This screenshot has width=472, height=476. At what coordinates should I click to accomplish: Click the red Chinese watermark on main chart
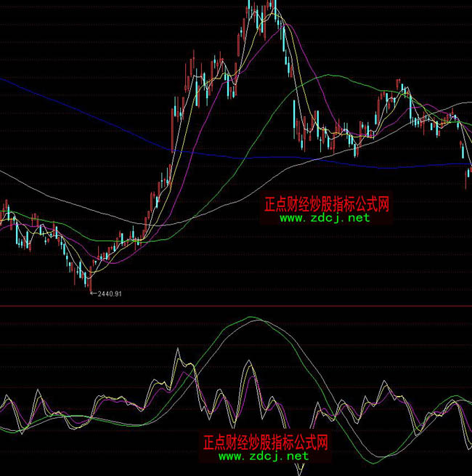point(326,205)
